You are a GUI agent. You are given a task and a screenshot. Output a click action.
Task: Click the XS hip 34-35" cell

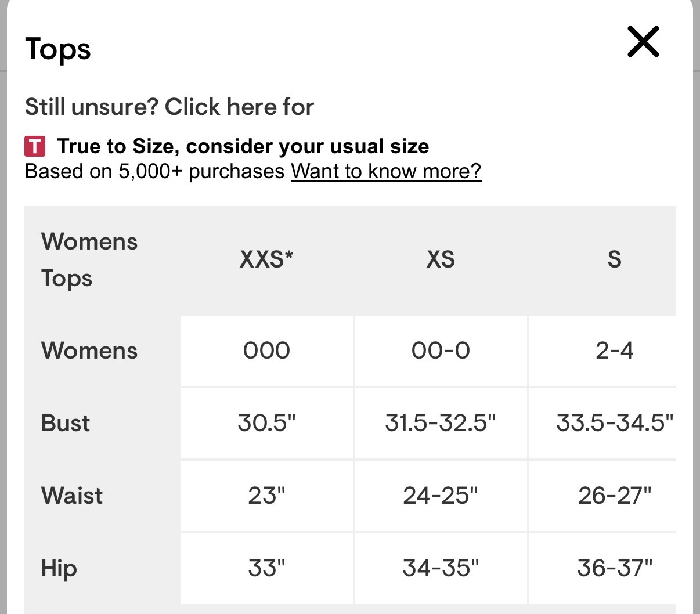pyautogui.click(x=441, y=568)
